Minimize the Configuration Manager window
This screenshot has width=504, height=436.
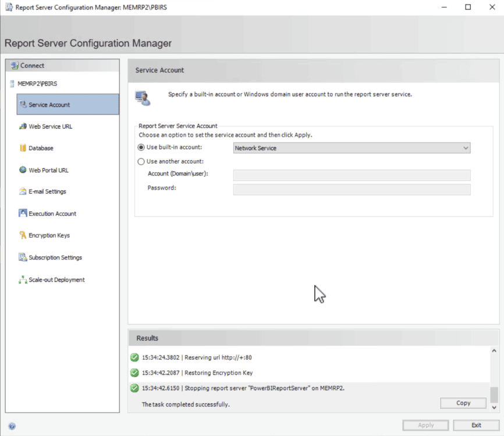[x=444, y=7]
